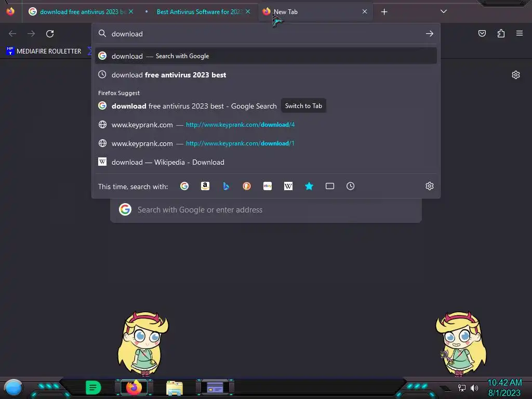Go back one page
This screenshot has width=532, height=399.
pos(12,34)
